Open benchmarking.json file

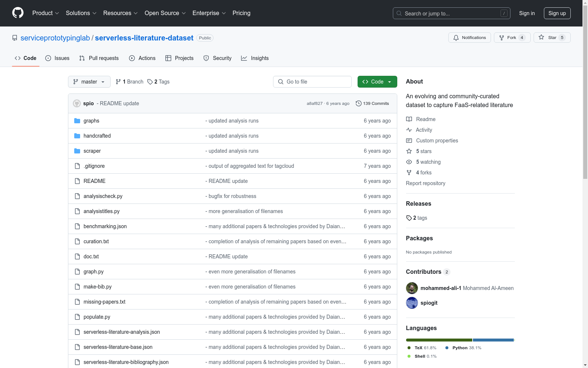[x=105, y=226]
